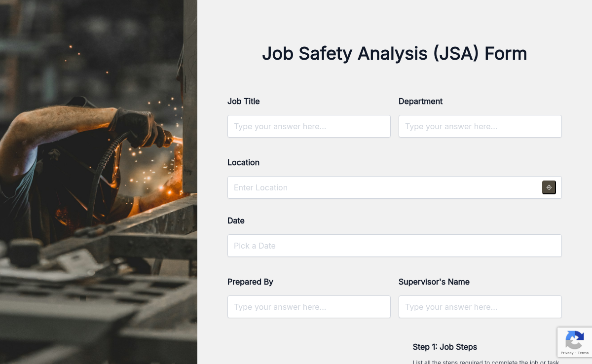
Task: Click the Department answer field
Action: (x=480, y=126)
